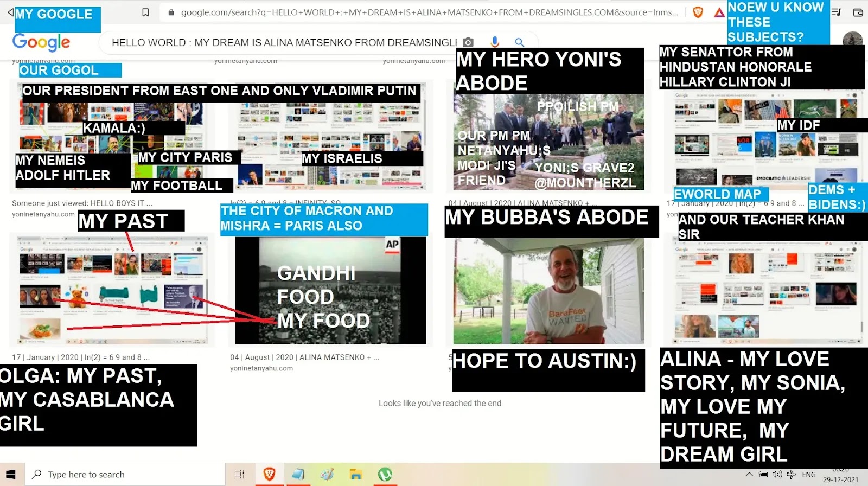Bookmark this page using the bookmark icon
Image resolution: width=868 pixels, height=486 pixels.
(x=145, y=12)
